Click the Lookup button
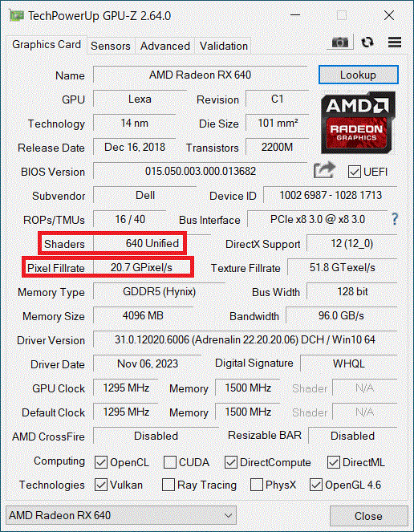 pyautogui.click(x=358, y=75)
